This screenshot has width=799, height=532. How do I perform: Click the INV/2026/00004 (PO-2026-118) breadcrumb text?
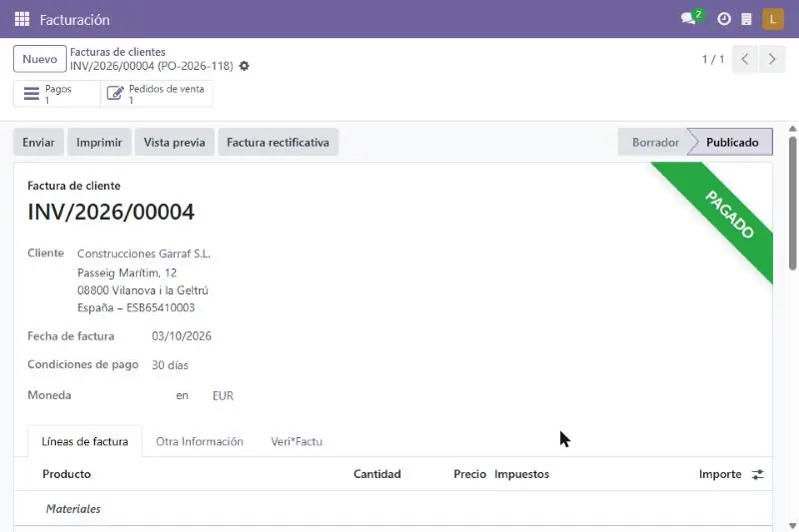click(152, 66)
